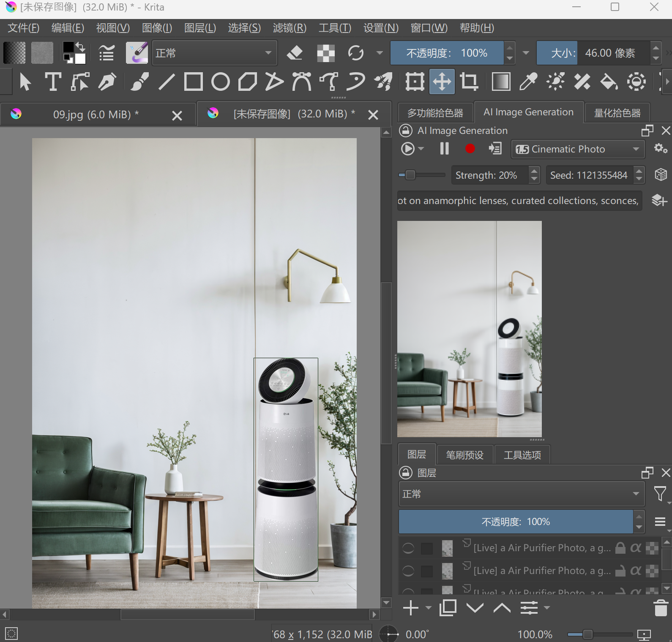Toggle eraser mode

[295, 53]
